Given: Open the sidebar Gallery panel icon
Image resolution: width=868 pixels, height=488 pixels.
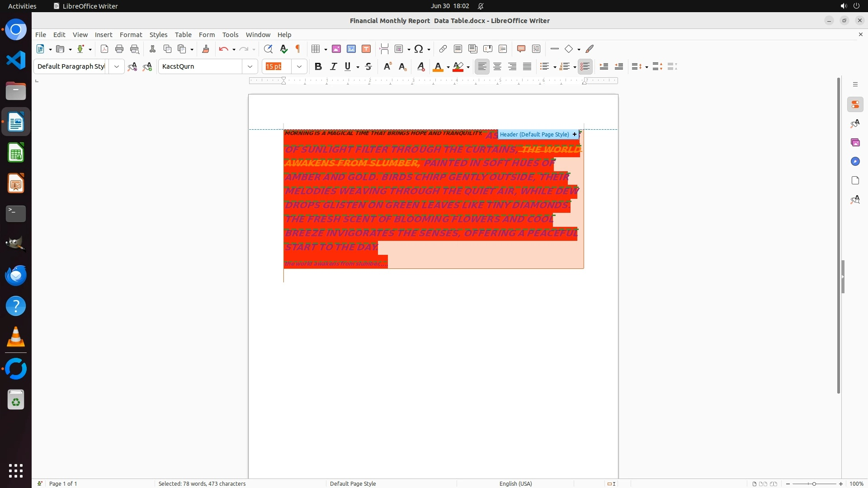Looking at the screenshot, I should pos(855,143).
